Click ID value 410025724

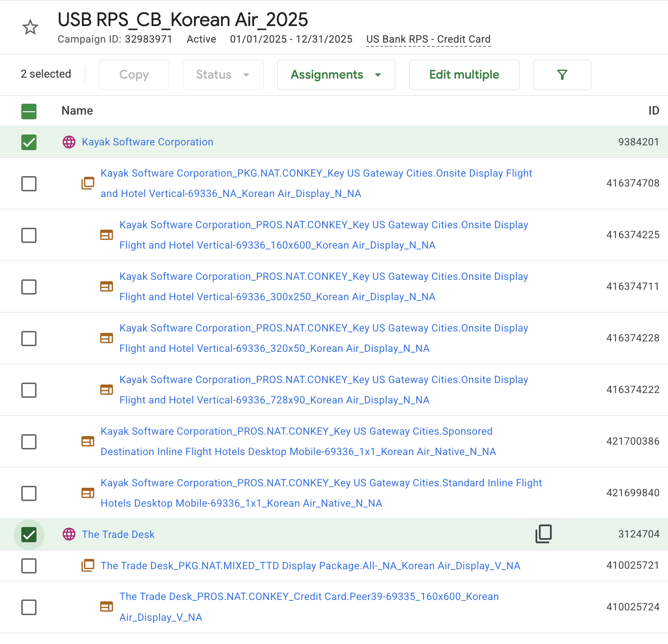633,607
